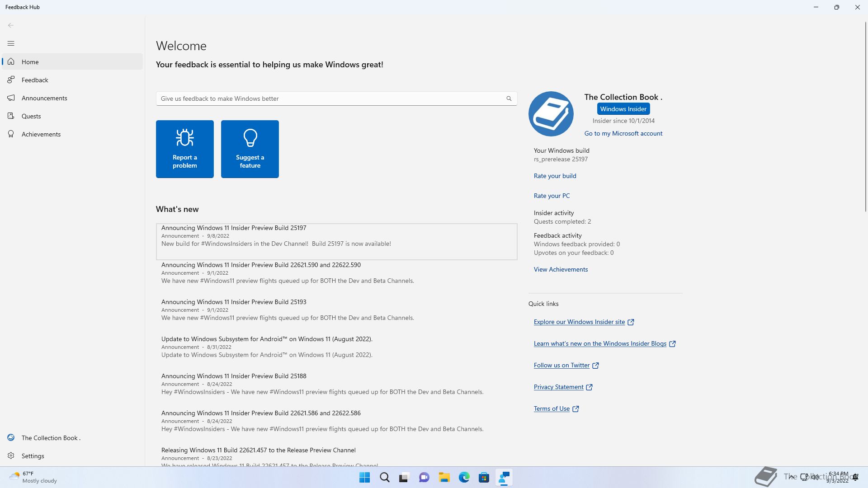Open Settings in the sidebar

[x=72, y=456]
